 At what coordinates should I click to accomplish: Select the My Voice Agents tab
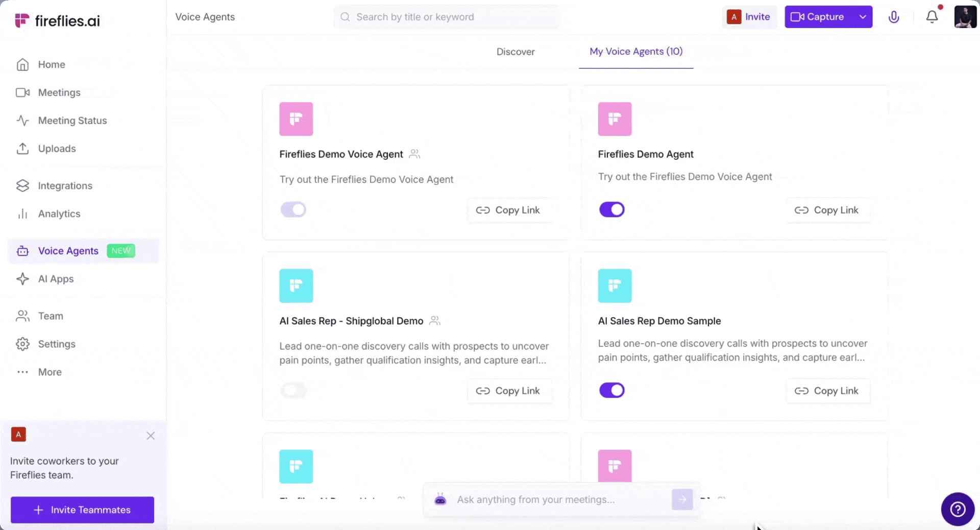click(636, 52)
